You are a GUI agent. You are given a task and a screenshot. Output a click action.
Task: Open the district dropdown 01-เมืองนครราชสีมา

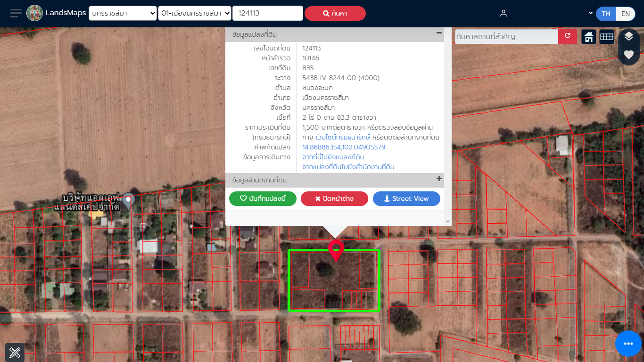tap(195, 13)
